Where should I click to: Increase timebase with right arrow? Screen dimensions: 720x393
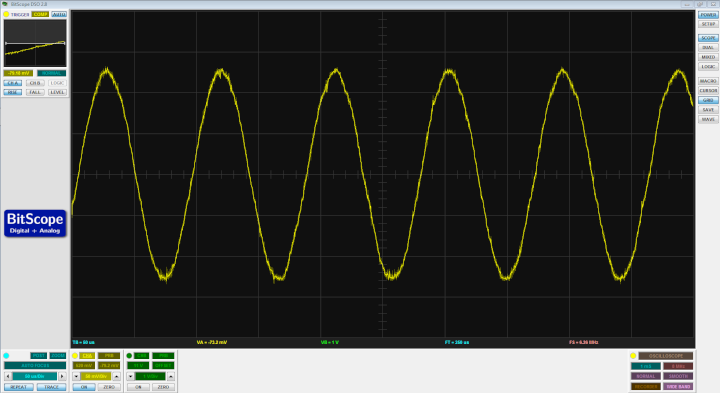62,376
